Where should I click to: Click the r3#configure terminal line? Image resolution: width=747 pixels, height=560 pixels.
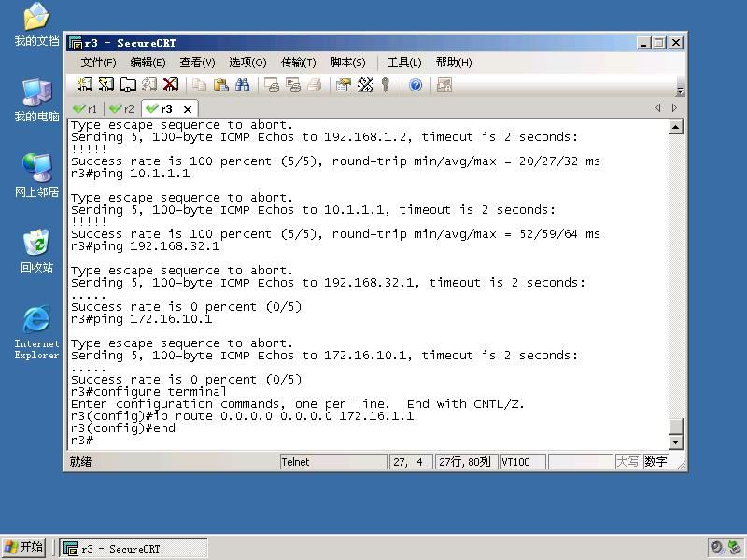point(148,392)
